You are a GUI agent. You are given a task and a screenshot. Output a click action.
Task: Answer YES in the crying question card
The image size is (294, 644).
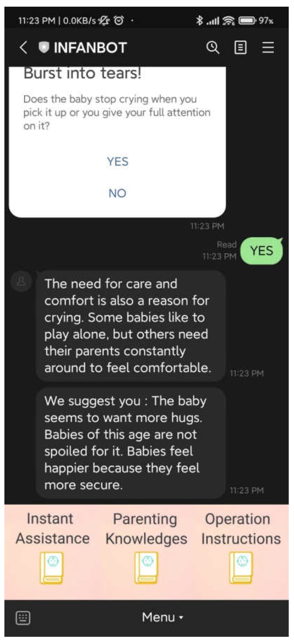[118, 162]
